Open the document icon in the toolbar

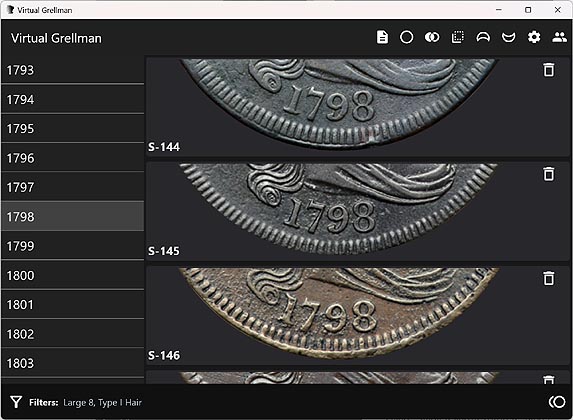coord(382,37)
